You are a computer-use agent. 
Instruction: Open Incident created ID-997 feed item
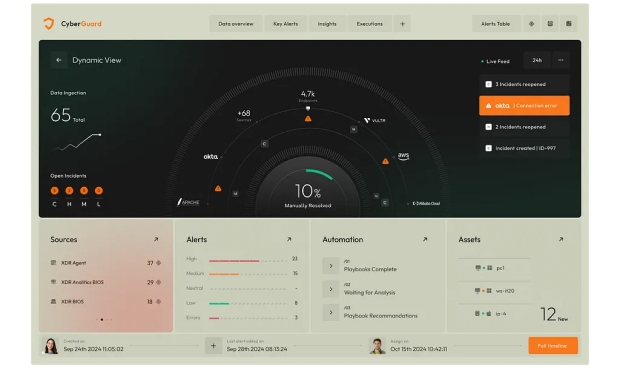click(x=524, y=148)
